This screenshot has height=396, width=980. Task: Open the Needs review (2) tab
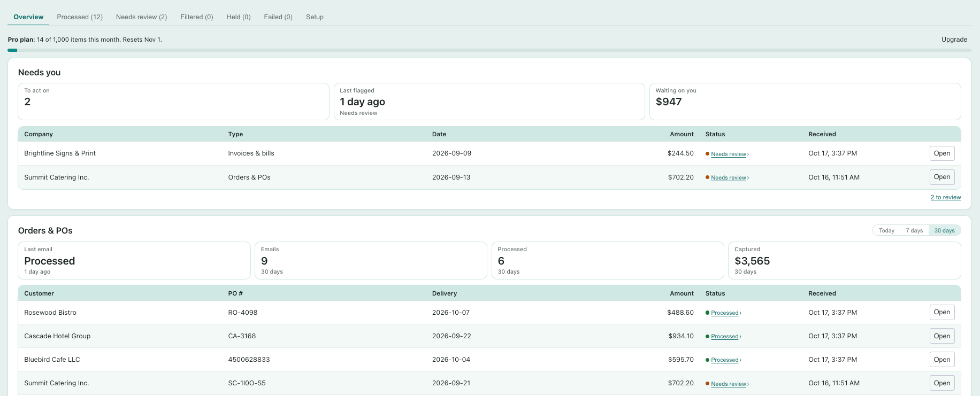tap(142, 17)
